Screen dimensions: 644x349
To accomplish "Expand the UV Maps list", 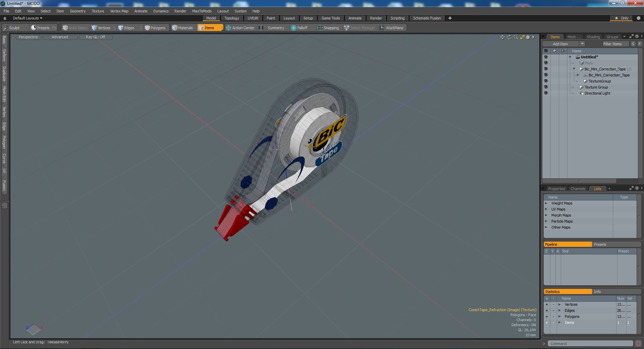I will (x=546, y=209).
